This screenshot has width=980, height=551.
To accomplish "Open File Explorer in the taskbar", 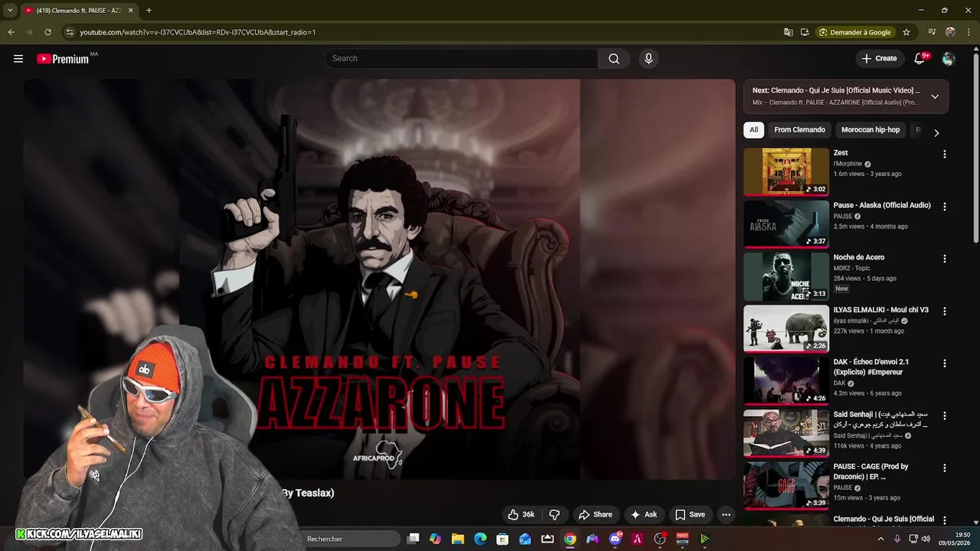I will [x=458, y=539].
